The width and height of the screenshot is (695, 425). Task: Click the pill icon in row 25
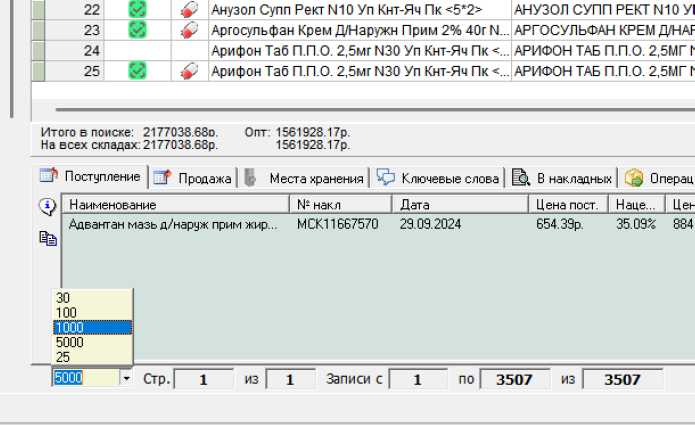click(x=189, y=71)
